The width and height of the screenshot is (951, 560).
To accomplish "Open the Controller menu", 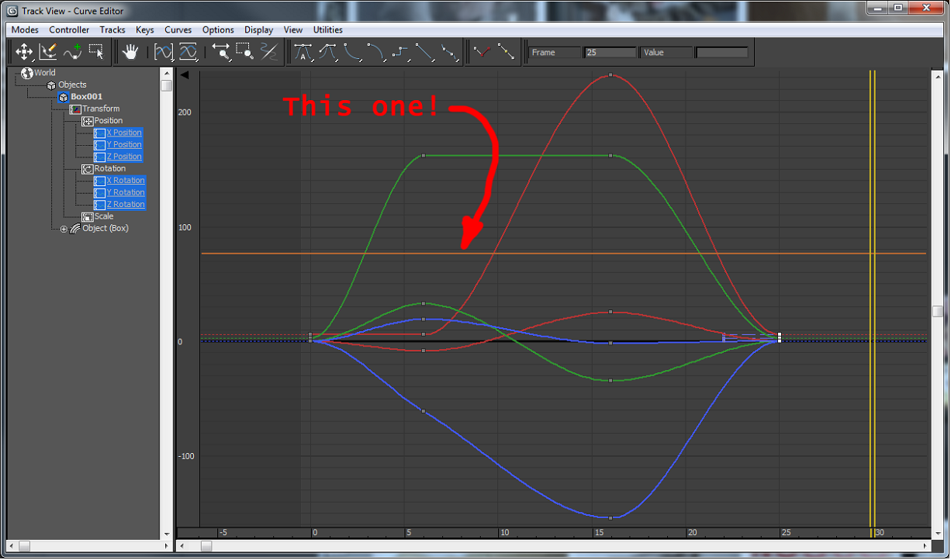I will click(x=69, y=29).
